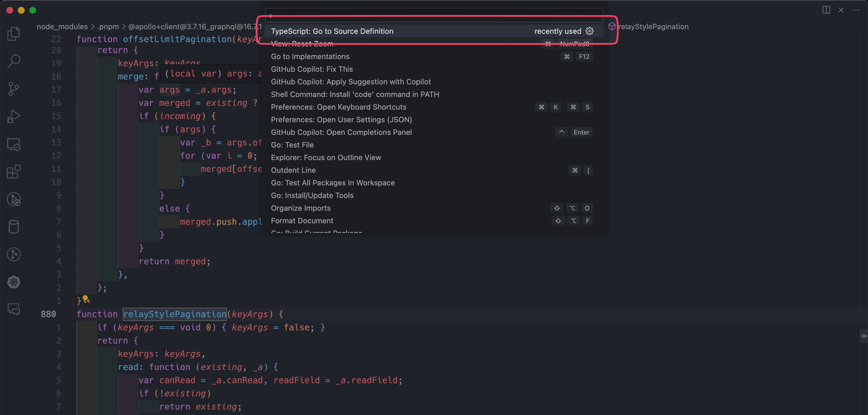Open the editor More Actions ellipsis menu
868x415 pixels.
pyautogui.click(x=856, y=10)
